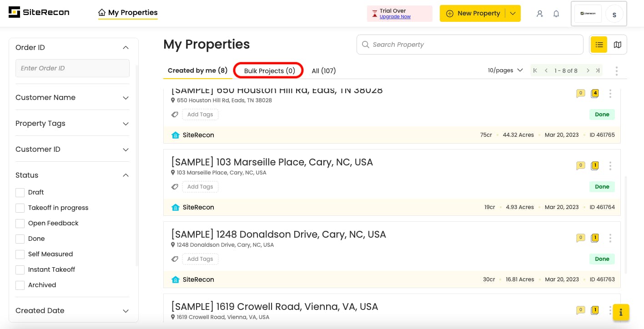Open layers count icon for 1248 Donaldson Drive
The height and width of the screenshot is (329, 644).
(594, 238)
